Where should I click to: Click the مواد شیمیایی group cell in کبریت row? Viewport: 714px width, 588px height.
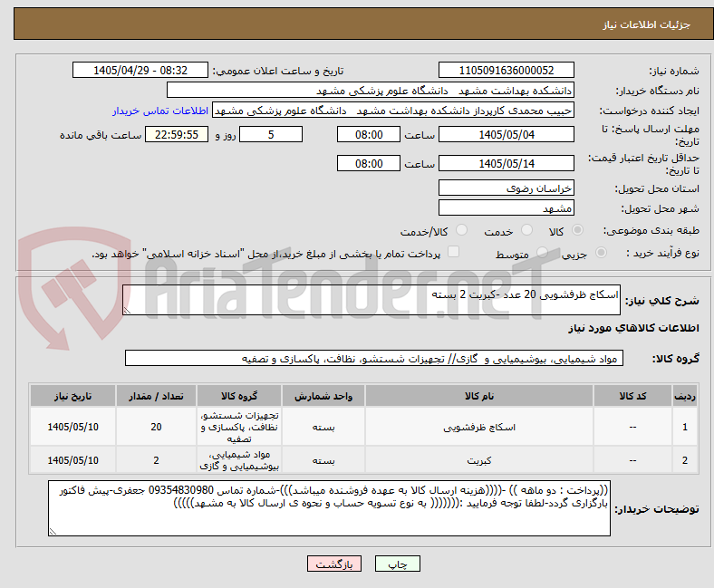(239, 460)
